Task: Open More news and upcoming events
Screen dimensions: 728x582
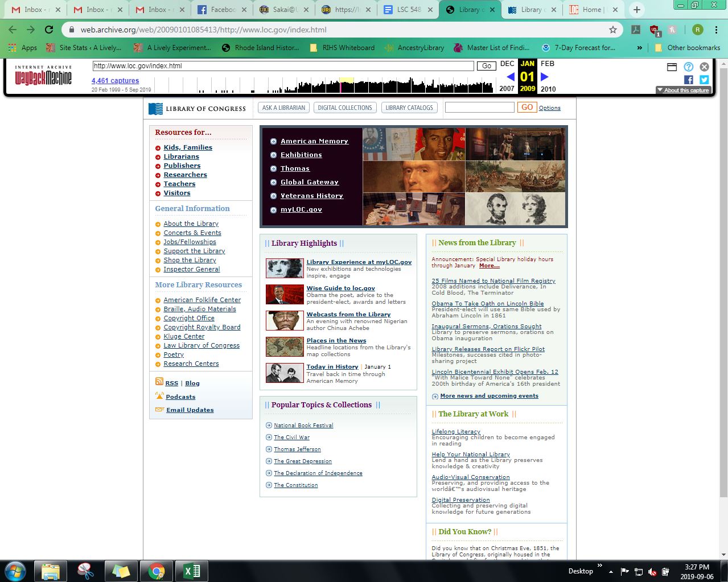Action: pyautogui.click(x=490, y=396)
